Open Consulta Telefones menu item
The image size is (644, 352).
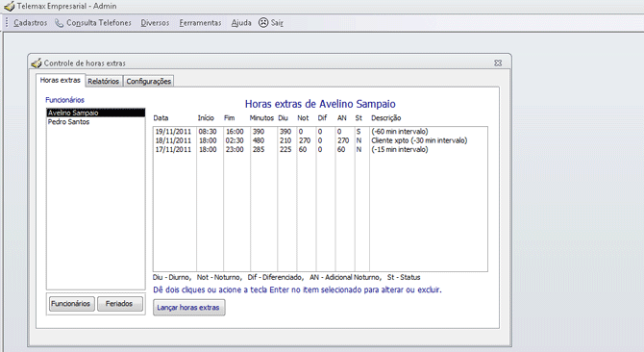pos(99,22)
